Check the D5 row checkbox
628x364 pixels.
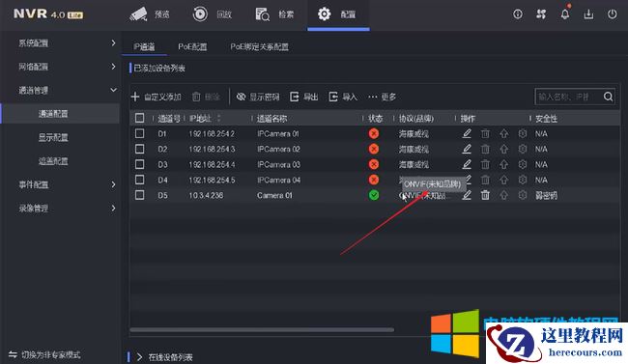pos(139,195)
